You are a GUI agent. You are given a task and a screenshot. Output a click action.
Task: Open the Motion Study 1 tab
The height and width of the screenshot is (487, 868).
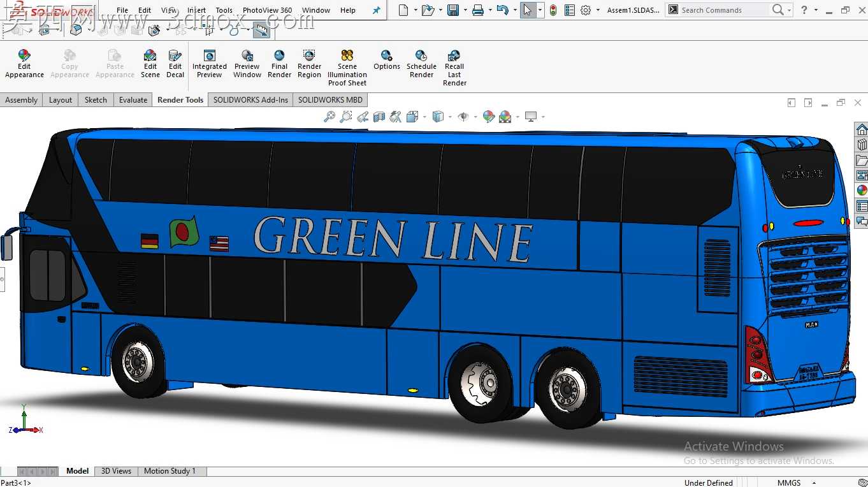[170, 471]
